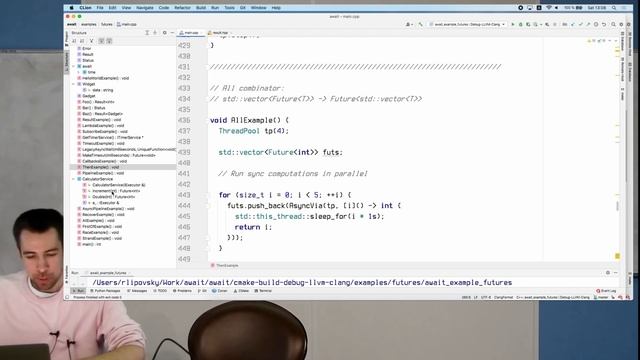Screen dimensions: 640x360
Task: Open the user account icon dropdown
Action: click(408, 24)
